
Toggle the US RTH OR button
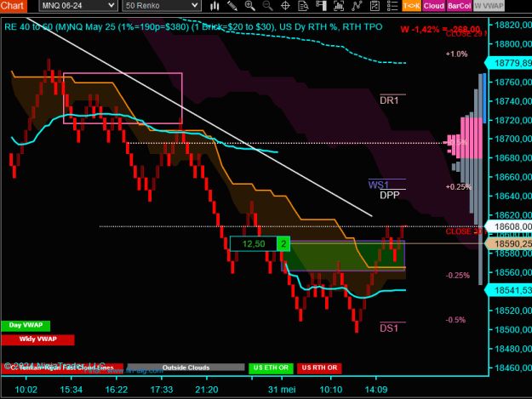pos(319,368)
